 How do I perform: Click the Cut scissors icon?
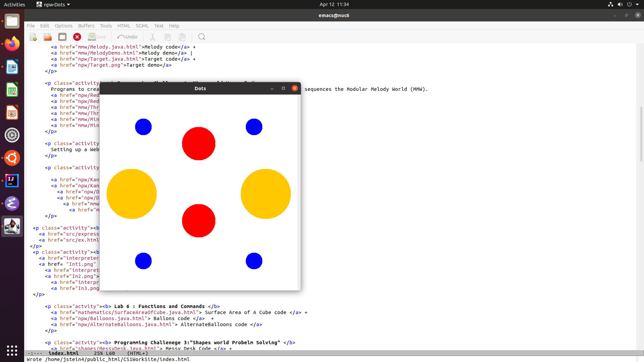pos(153,37)
